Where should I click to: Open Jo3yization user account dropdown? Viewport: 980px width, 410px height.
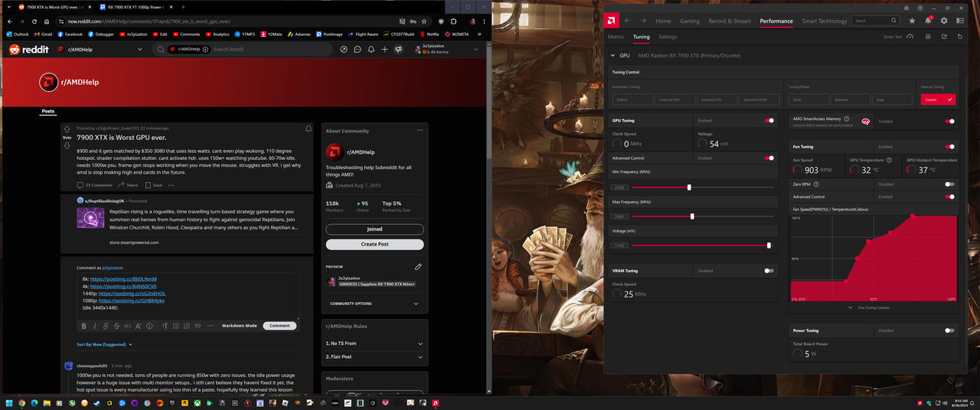(446, 49)
